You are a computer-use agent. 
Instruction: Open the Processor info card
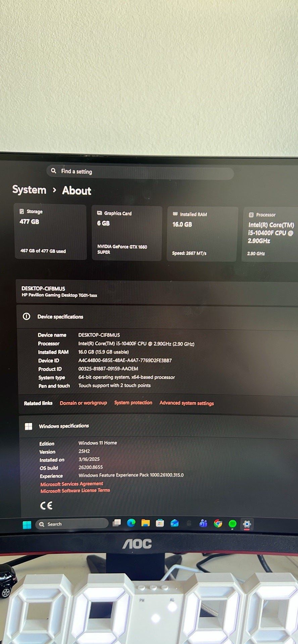270,234
